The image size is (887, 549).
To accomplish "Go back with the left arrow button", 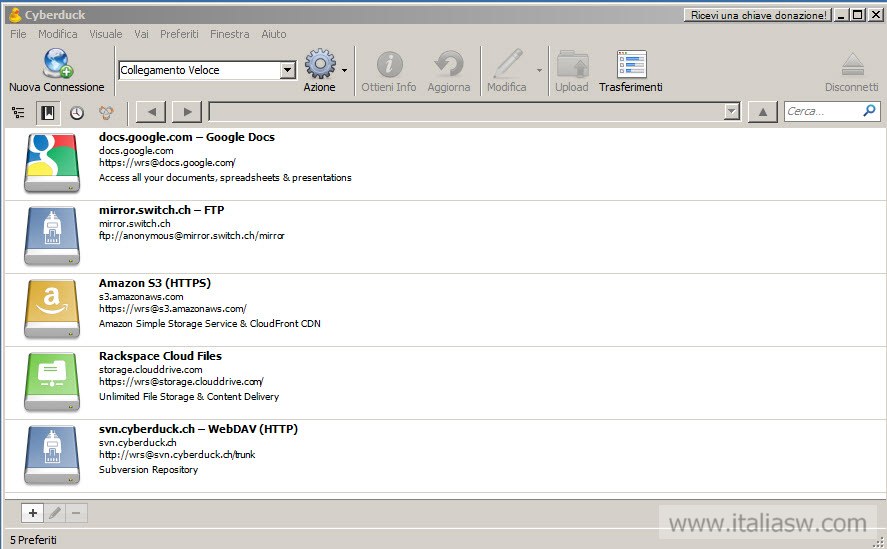I will click(151, 112).
